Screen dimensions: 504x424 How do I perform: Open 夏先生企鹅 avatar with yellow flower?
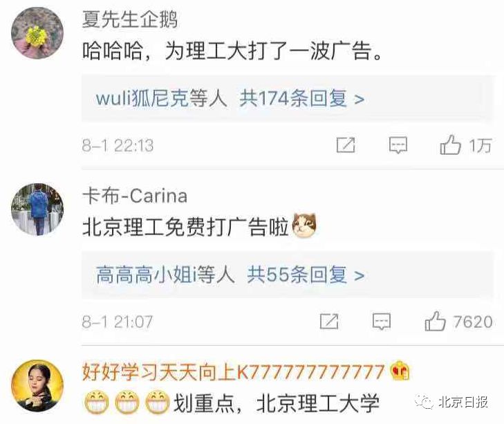tap(37, 33)
